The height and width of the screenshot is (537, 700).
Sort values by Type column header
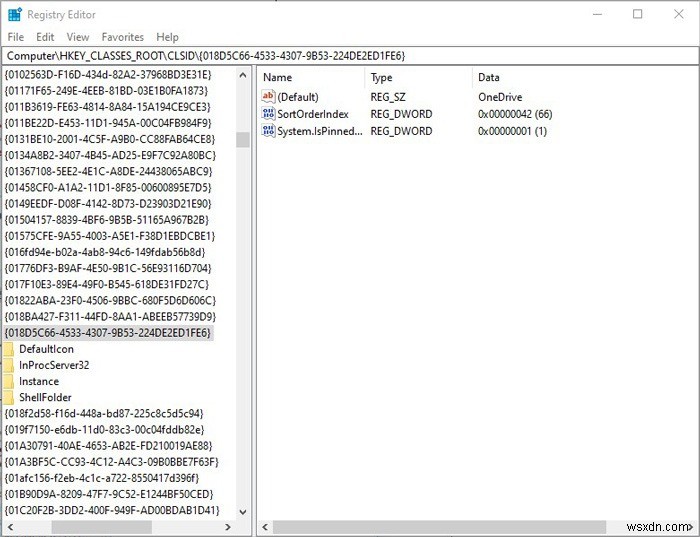(x=381, y=77)
